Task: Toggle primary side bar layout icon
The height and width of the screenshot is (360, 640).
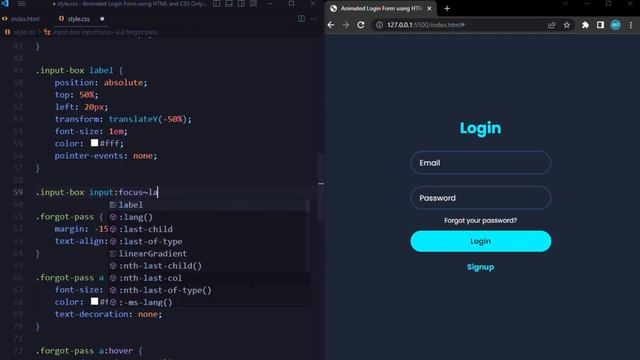Action: [x=217, y=4]
